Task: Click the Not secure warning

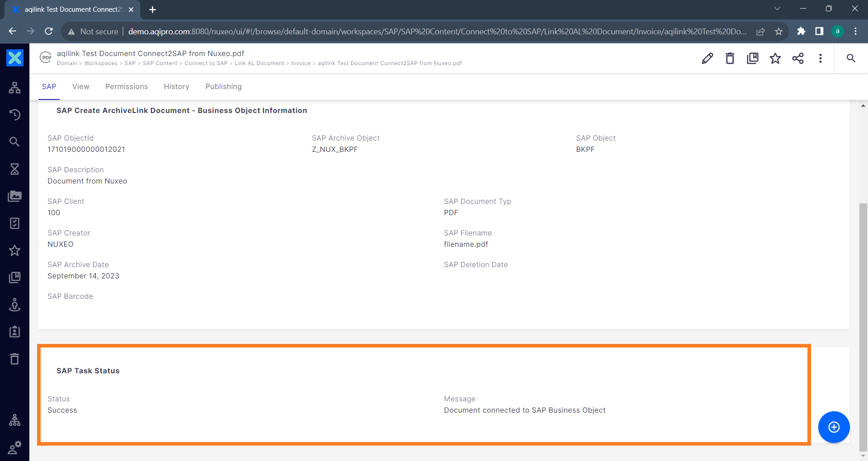Action: [93, 32]
